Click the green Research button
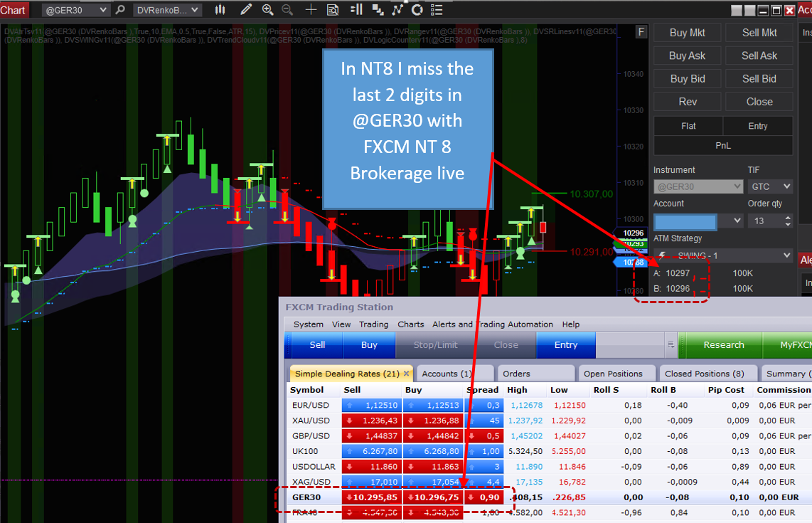 pos(723,344)
